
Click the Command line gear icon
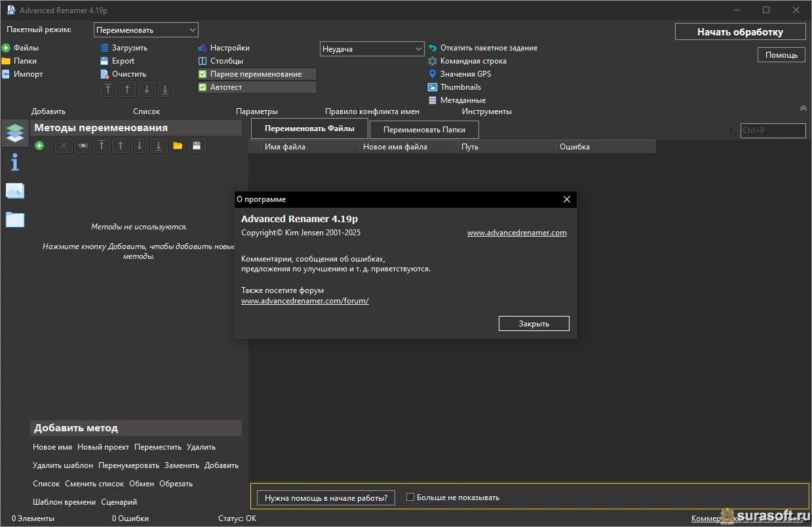[x=433, y=61]
